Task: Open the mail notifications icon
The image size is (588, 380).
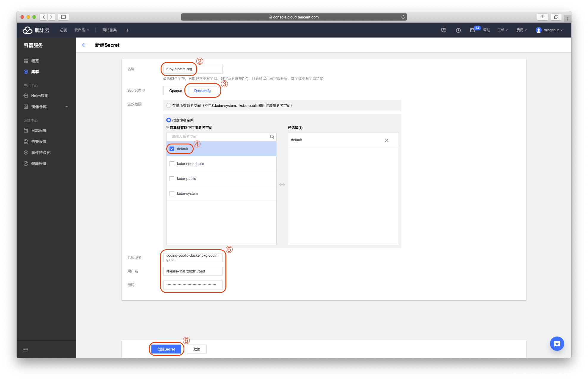Action: (472, 30)
